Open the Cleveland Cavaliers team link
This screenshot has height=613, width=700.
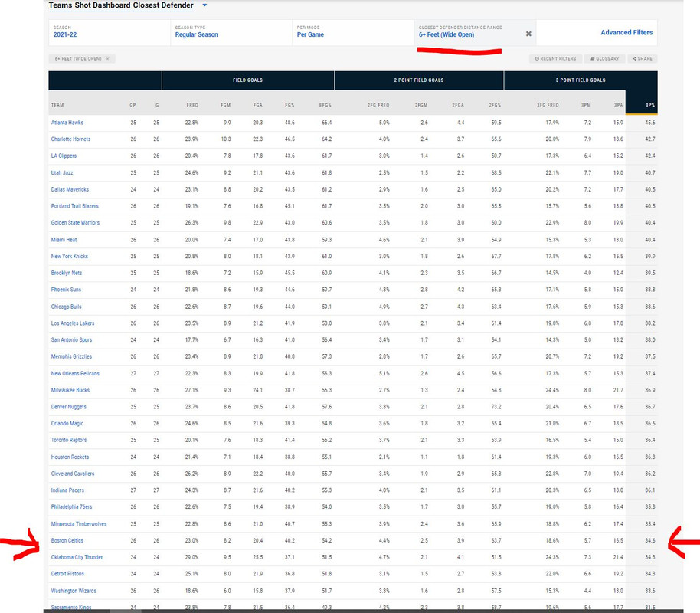73,474
